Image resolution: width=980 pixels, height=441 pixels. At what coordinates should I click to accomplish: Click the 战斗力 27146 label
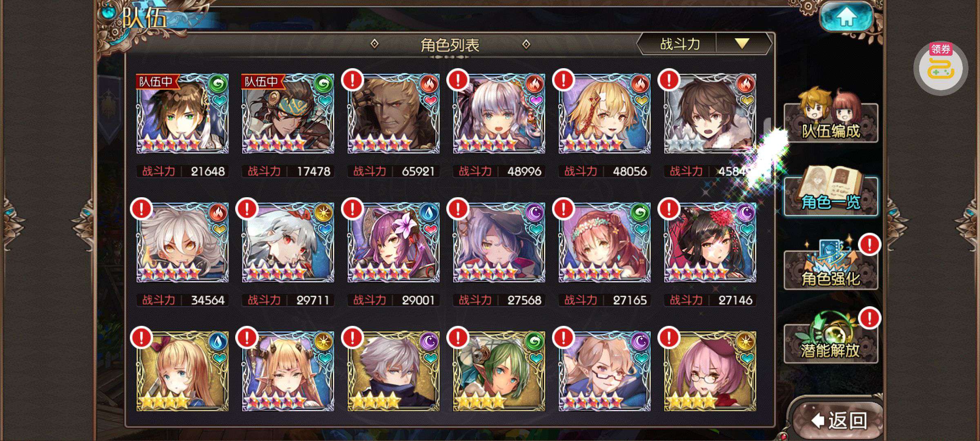tap(710, 300)
